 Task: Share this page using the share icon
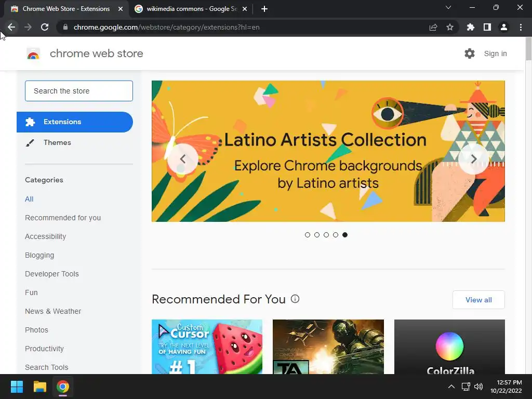point(433,27)
